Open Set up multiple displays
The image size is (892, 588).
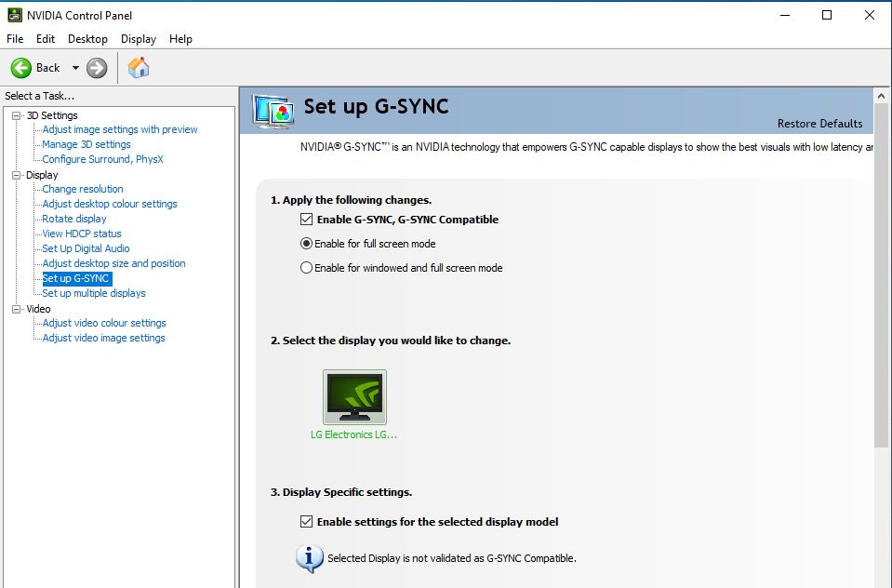(94, 293)
